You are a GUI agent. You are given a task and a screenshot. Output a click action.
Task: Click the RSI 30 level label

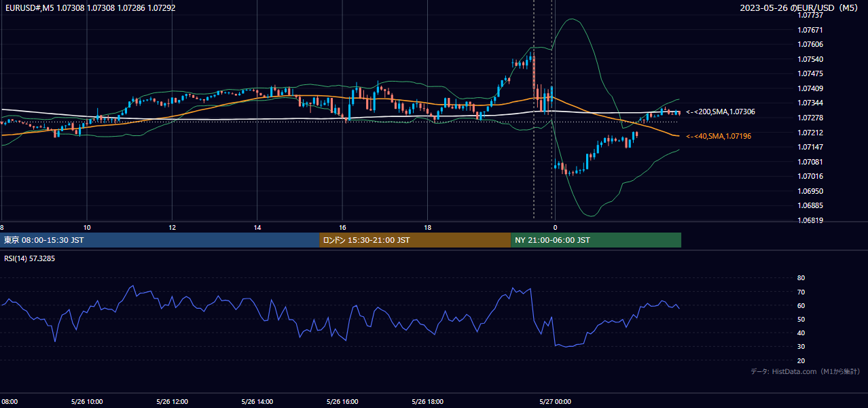pyautogui.click(x=801, y=347)
